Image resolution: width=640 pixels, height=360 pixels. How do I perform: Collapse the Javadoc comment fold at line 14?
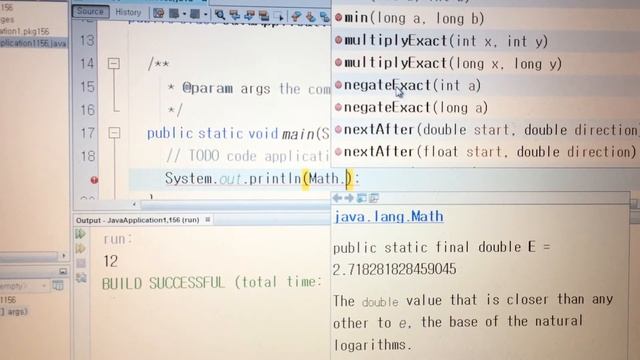(114, 63)
